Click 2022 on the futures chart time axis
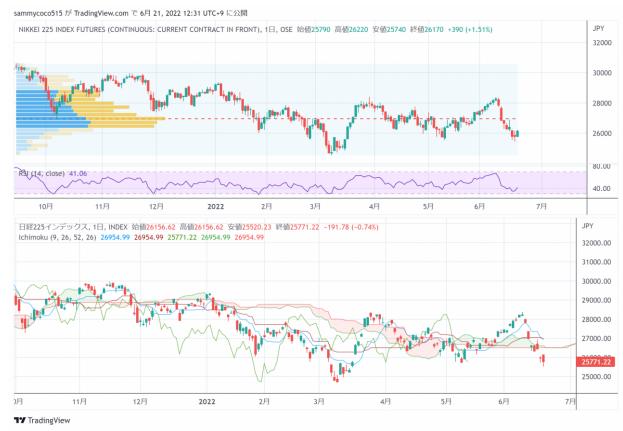The width and height of the screenshot is (623, 431). point(216,206)
